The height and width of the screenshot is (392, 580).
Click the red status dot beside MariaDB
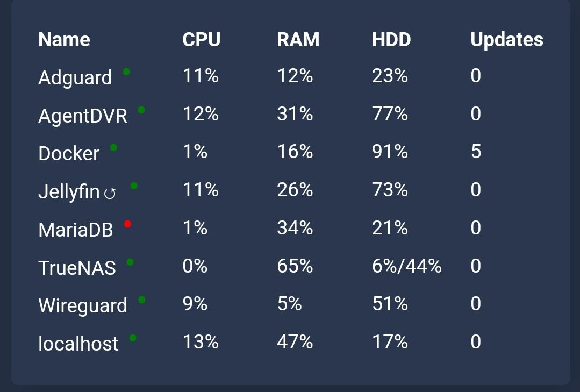coord(127,224)
